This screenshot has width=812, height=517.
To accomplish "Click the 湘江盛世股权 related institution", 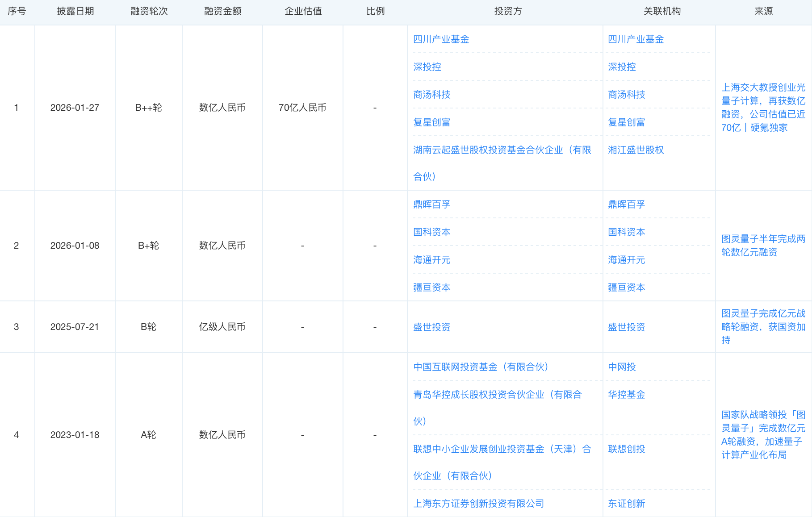I will coord(636,150).
